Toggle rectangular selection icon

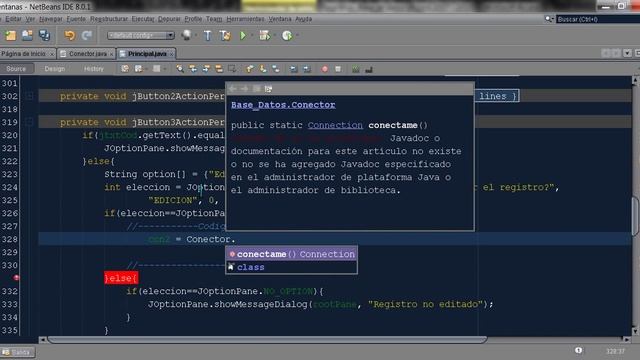232,69
